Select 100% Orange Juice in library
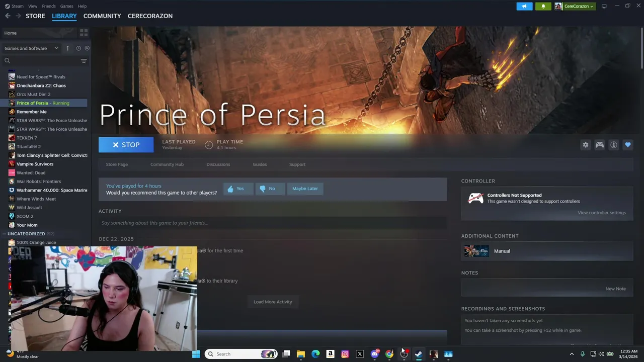The width and height of the screenshot is (644, 362). coord(36,242)
